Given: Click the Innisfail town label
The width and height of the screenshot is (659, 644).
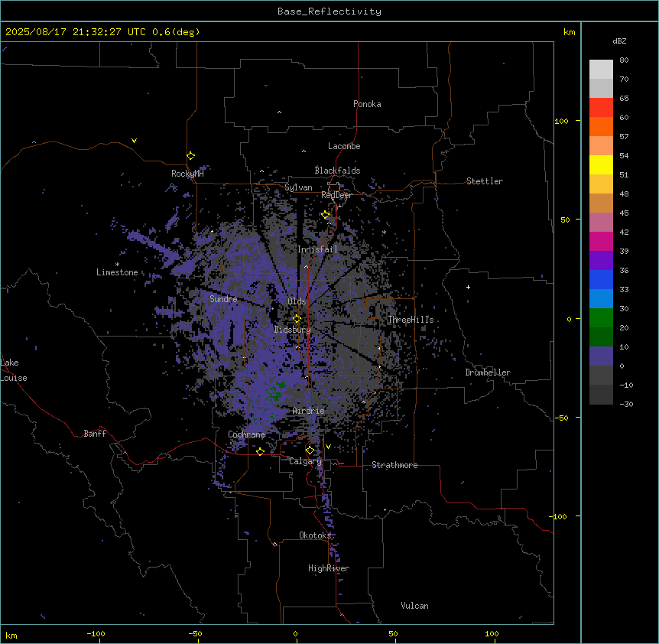Looking at the screenshot, I should pos(317,249).
